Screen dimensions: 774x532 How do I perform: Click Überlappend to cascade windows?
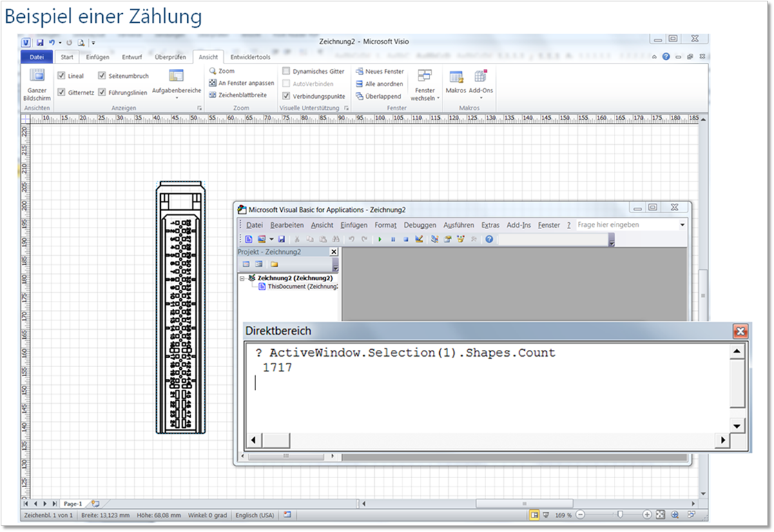(x=378, y=96)
